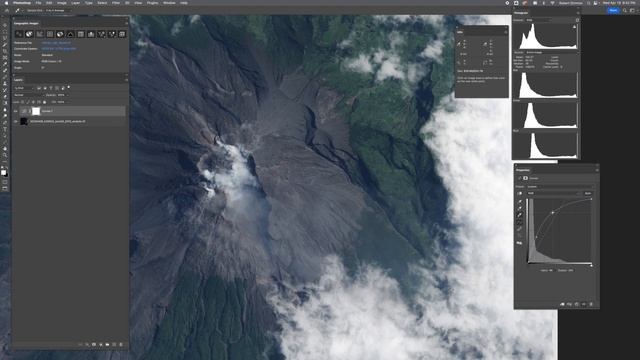Toggle lock transparent pixels in Layers panel

click(x=23, y=102)
